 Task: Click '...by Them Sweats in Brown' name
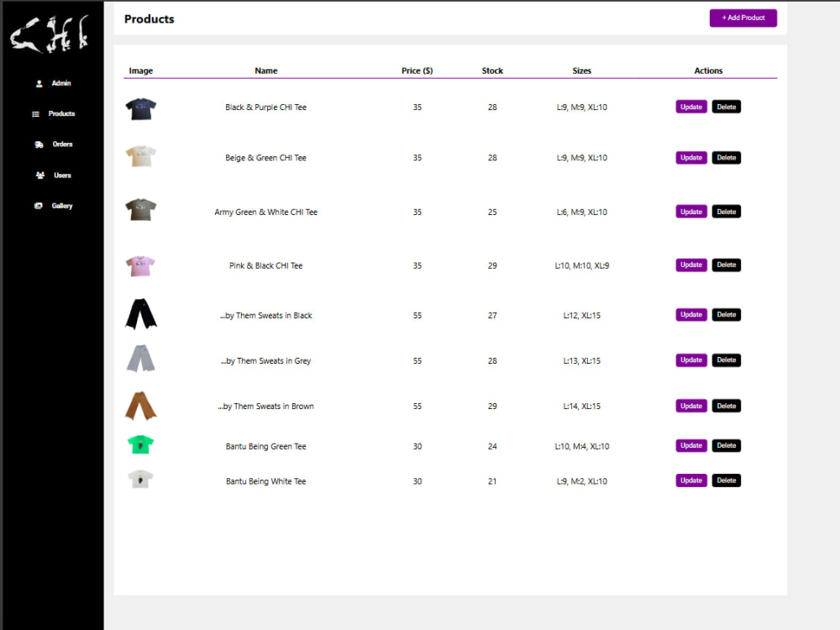265,407
